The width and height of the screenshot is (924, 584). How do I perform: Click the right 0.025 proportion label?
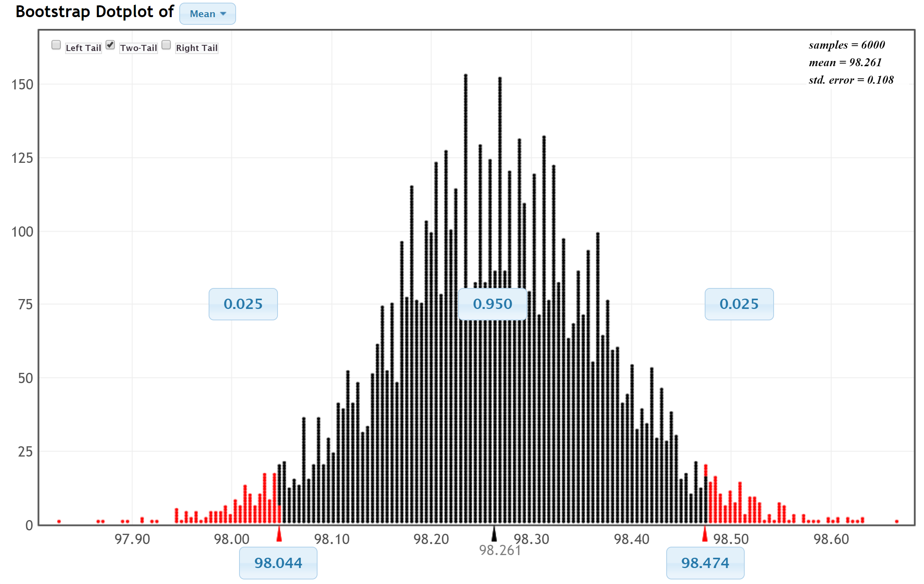click(x=738, y=304)
